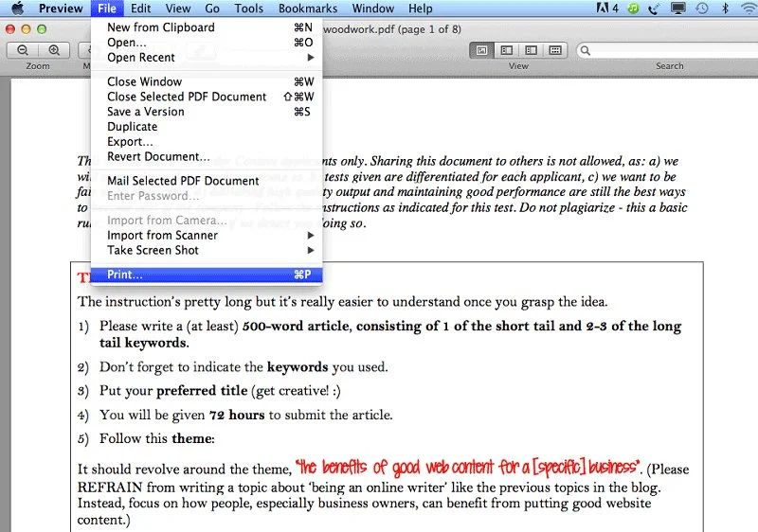Click the zoom out magnifier button
This screenshot has height=532, width=758.
[23, 50]
